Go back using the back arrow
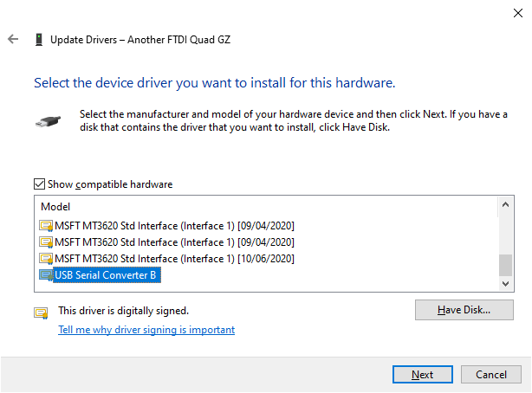The width and height of the screenshot is (532, 393). 13,39
